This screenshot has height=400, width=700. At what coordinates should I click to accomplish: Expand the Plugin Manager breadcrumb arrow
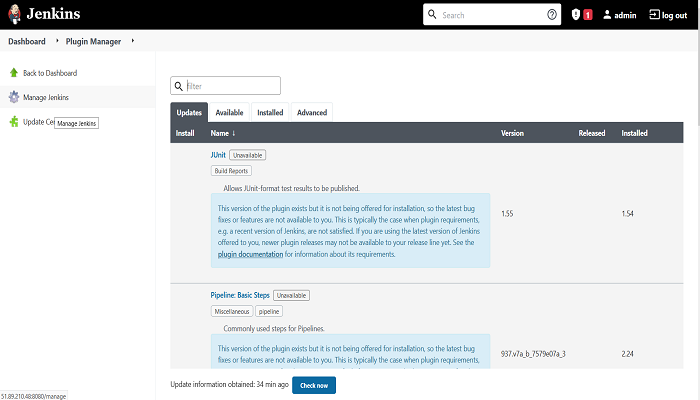pyautogui.click(x=133, y=41)
